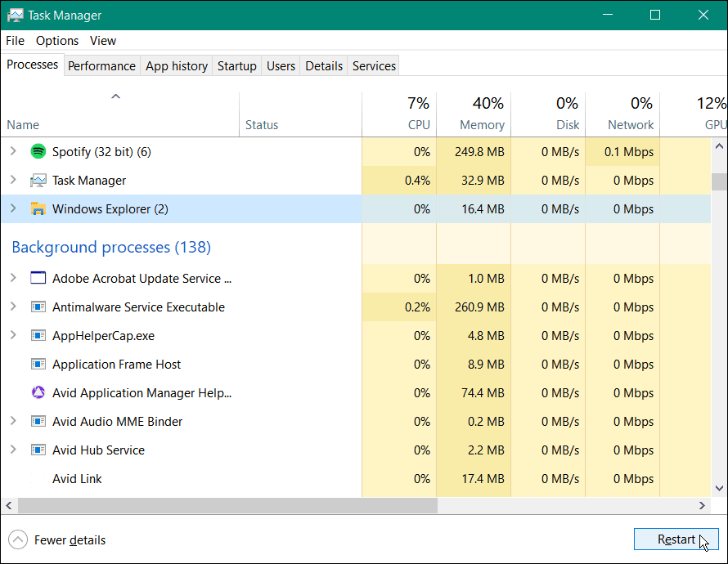Open the Options menu
728x564 pixels.
(x=56, y=40)
